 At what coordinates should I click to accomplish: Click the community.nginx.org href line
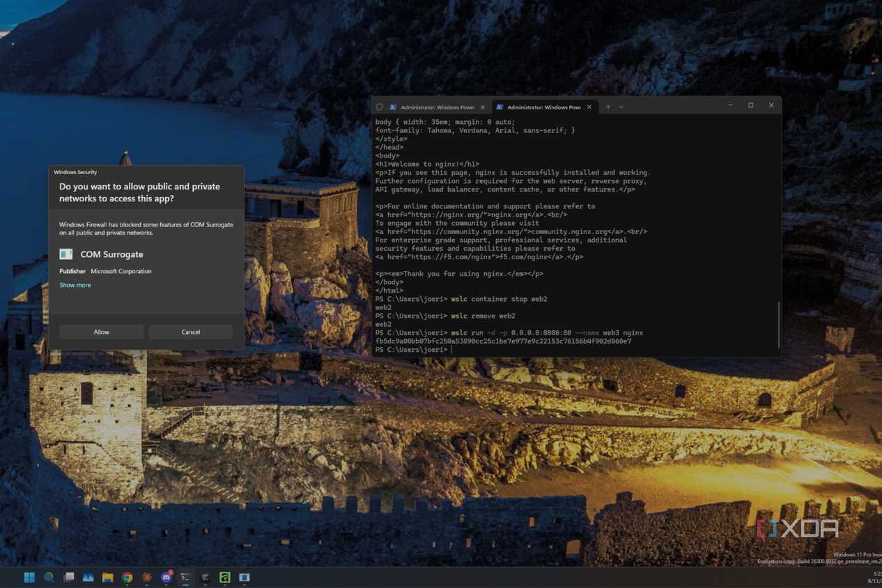(511, 231)
